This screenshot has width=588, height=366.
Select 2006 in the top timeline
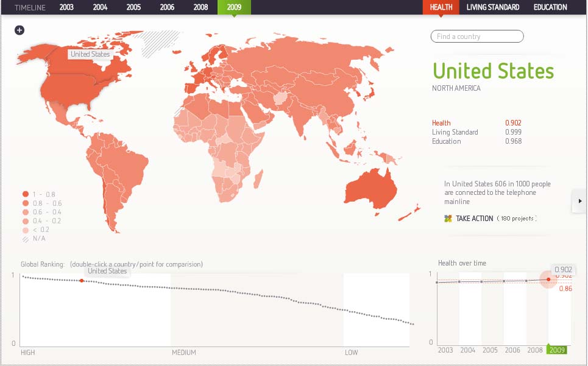click(167, 7)
